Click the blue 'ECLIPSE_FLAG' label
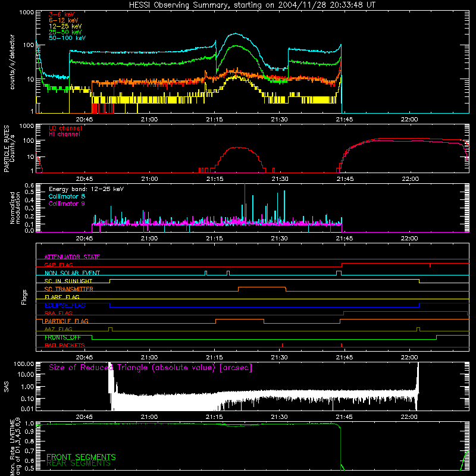The height and width of the screenshot is (476, 476). point(65,305)
